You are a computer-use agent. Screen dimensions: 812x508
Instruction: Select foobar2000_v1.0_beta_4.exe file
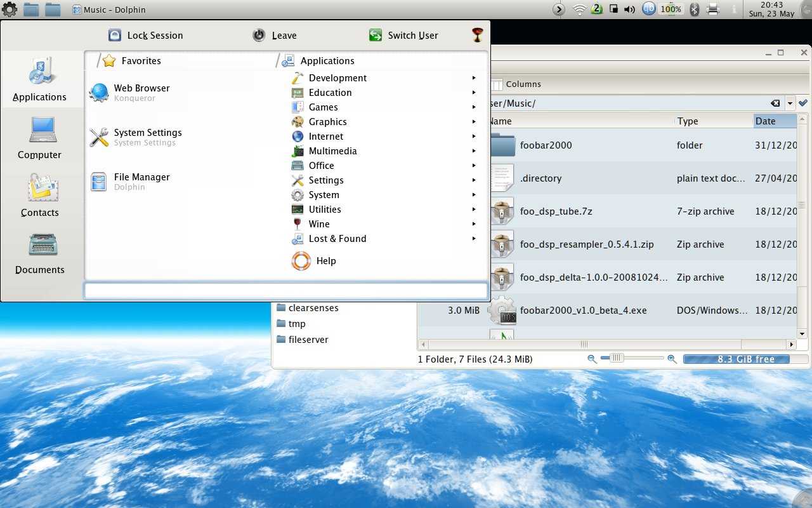pos(583,311)
